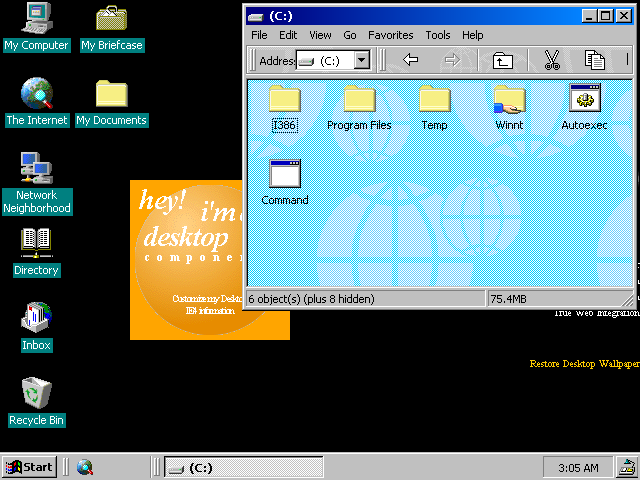This screenshot has height=480, width=640.
Task: Maximize the (C:) window
Action: click(605, 16)
